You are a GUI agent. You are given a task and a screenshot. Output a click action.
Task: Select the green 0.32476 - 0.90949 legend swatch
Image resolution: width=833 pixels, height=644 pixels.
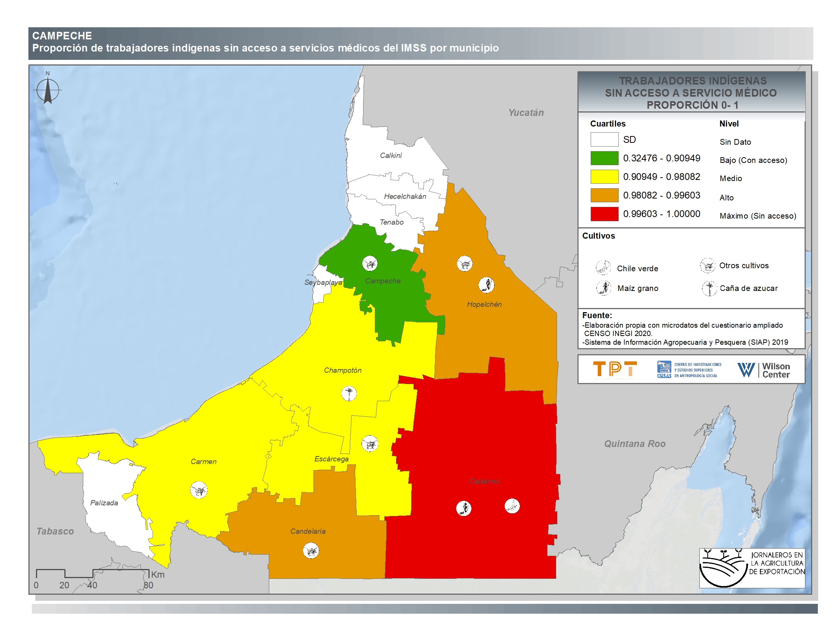point(604,158)
